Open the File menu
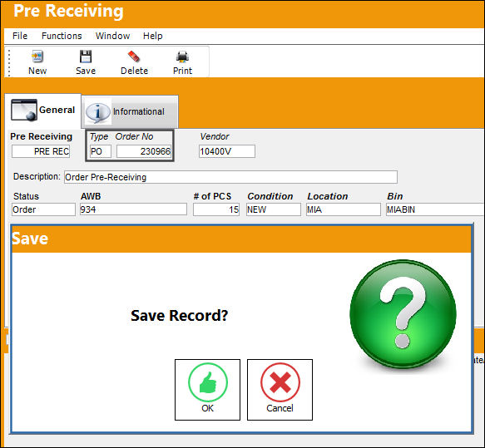 20,36
